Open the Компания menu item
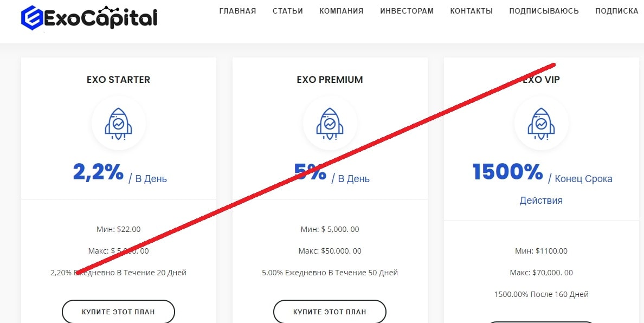The image size is (644, 323). coord(342,11)
